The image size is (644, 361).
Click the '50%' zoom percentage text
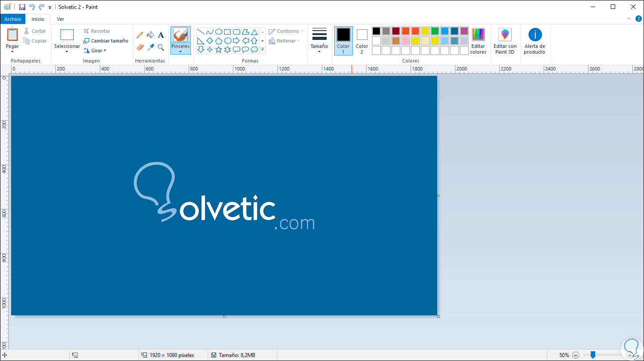point(564,355)
